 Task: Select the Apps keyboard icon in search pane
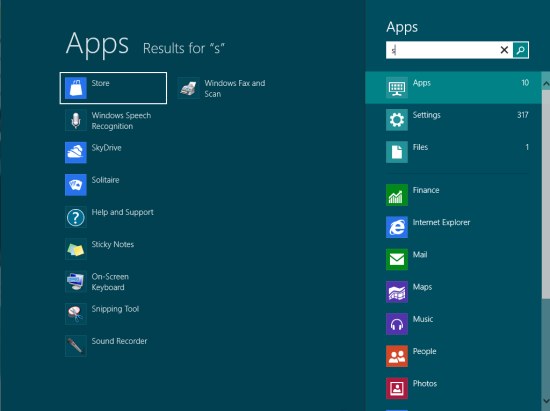[397, 88]
